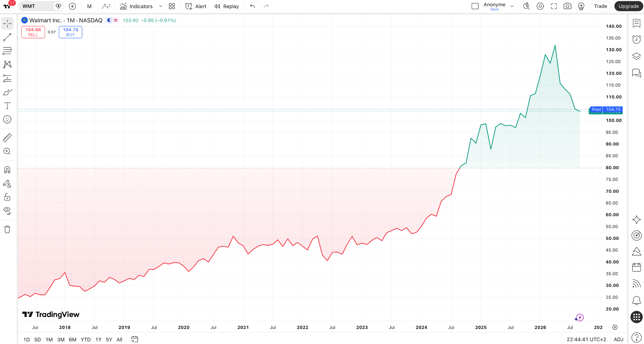Screen dimensions: 644x344
Task: Open the Fibonacci retracement tools
Action: [7, 51]
